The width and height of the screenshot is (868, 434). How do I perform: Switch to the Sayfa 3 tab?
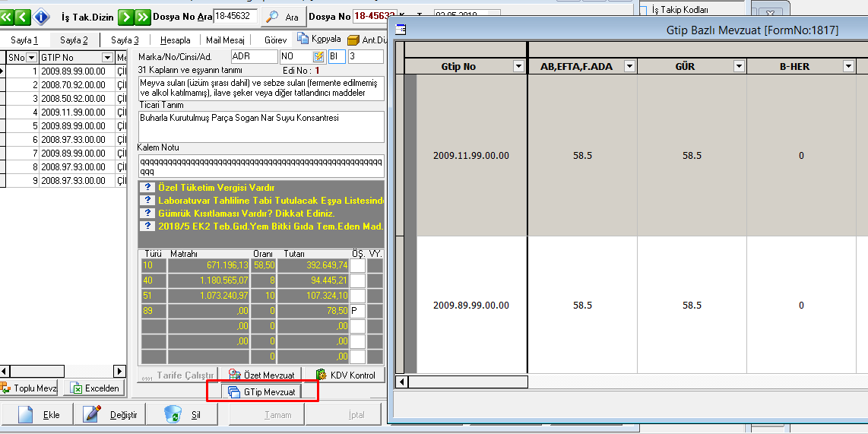click(x=125, y=40)
